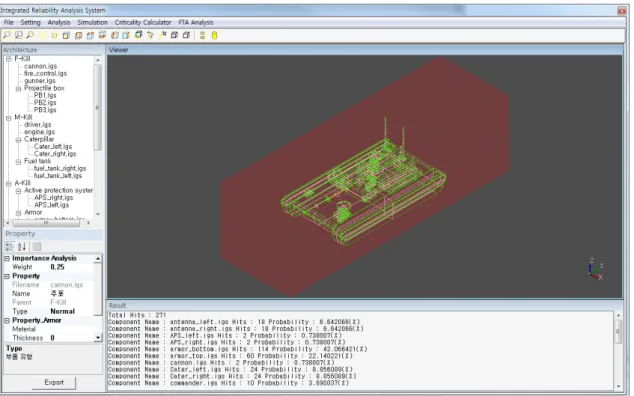
Task: Click the 'Total Hits : 271' result line
Action: tap(137, 315)
